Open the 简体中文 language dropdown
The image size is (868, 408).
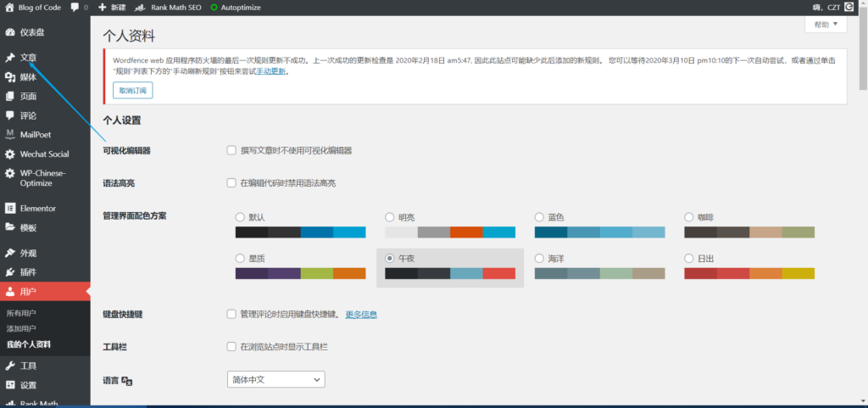[275, 380]
